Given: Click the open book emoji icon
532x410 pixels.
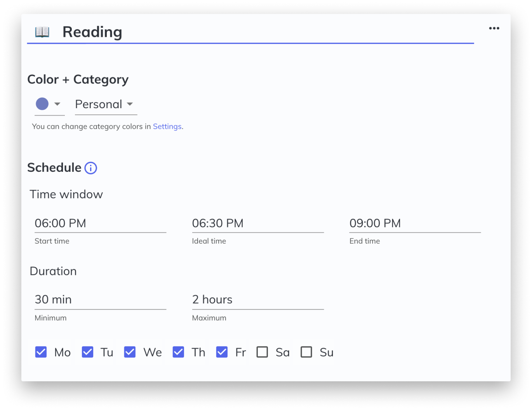Looking at the screenshot, I should (x=42, y=32).
